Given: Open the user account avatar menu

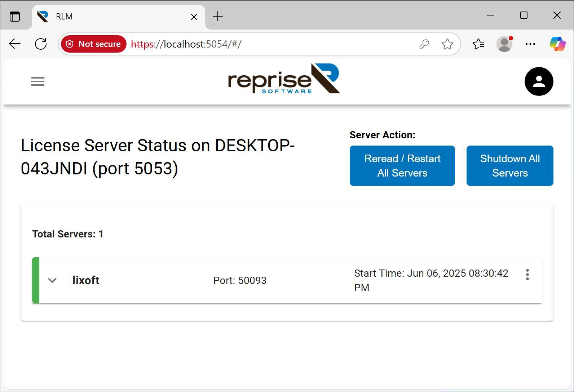Looking at the screenshot, I should click(x=539, y=81).
